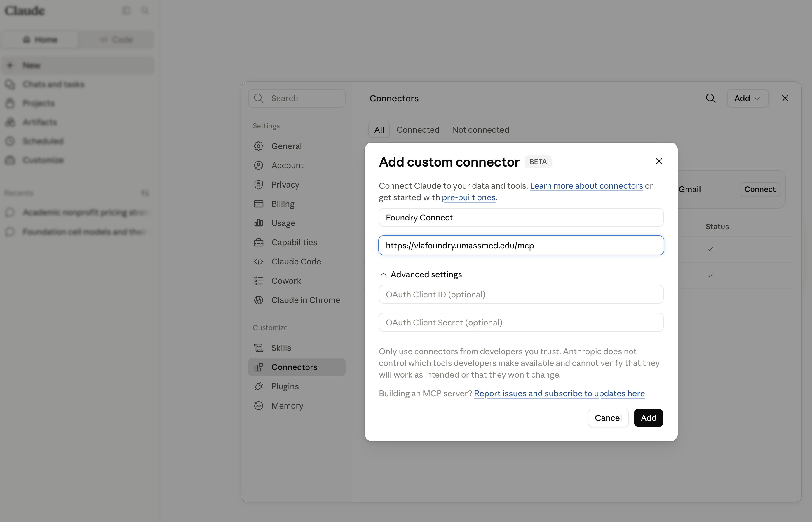Go to Plugins page
This screenshot has height=522, width=812.
coord(297,386)
